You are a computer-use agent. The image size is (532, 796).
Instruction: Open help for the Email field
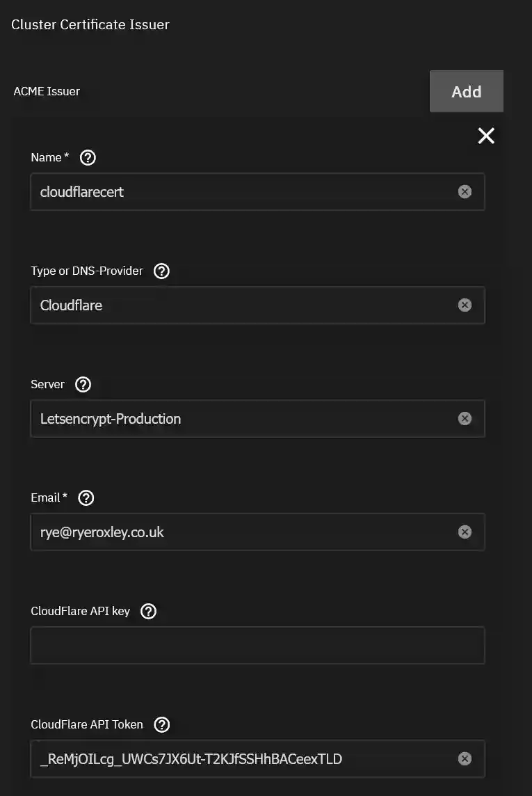pyautogui.click(x=85, y=497)
